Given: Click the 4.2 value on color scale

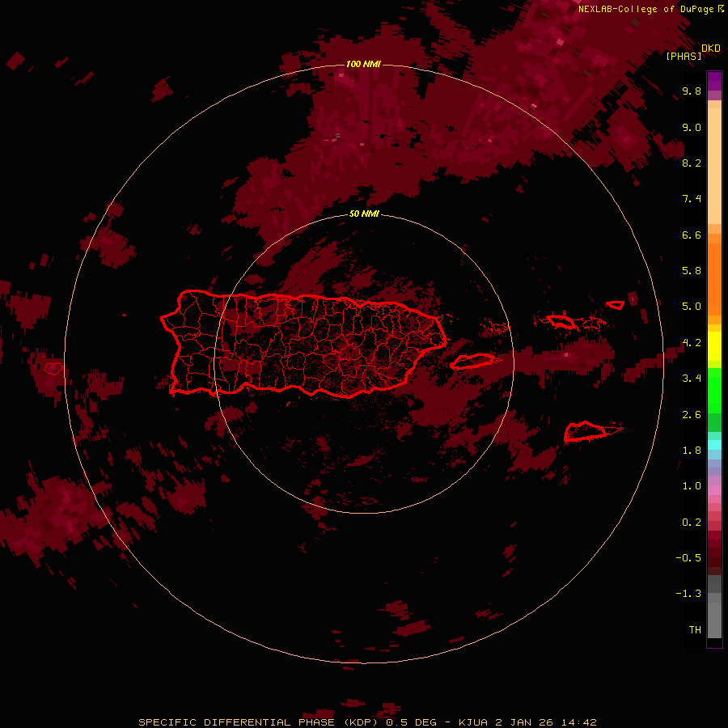Looking at the screenshot, I should [692, 343].
